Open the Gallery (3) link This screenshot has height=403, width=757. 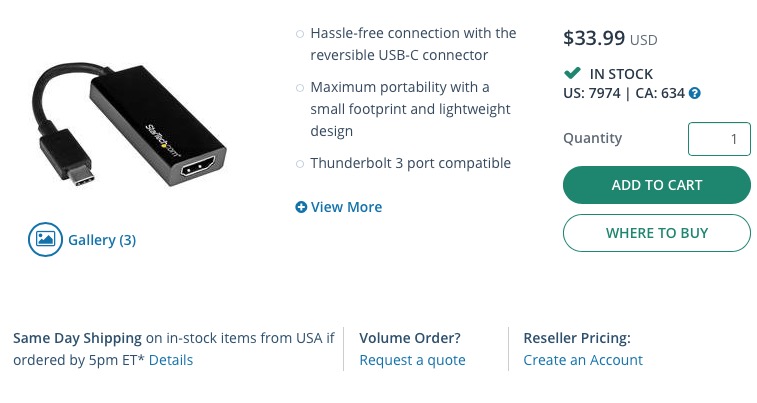pyautogui.click(x=102, y=240)
